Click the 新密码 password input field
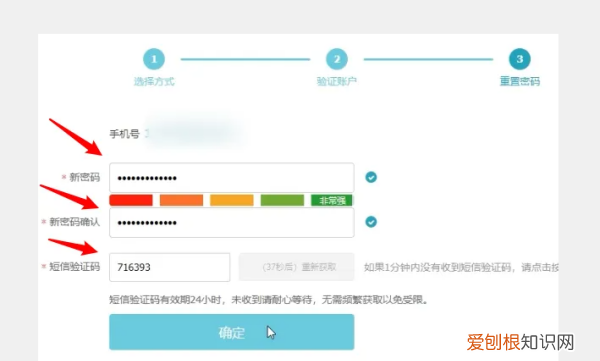Viewport: 600px width, 361px height. pyautogui.click(x=232, y=178)
